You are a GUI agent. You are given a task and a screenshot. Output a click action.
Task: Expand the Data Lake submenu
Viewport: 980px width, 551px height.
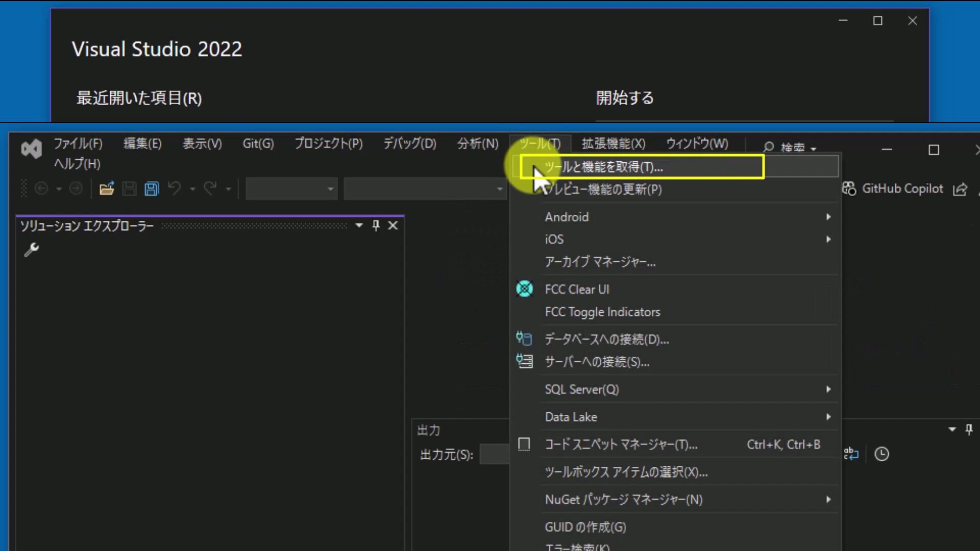(x=828, y=417)
